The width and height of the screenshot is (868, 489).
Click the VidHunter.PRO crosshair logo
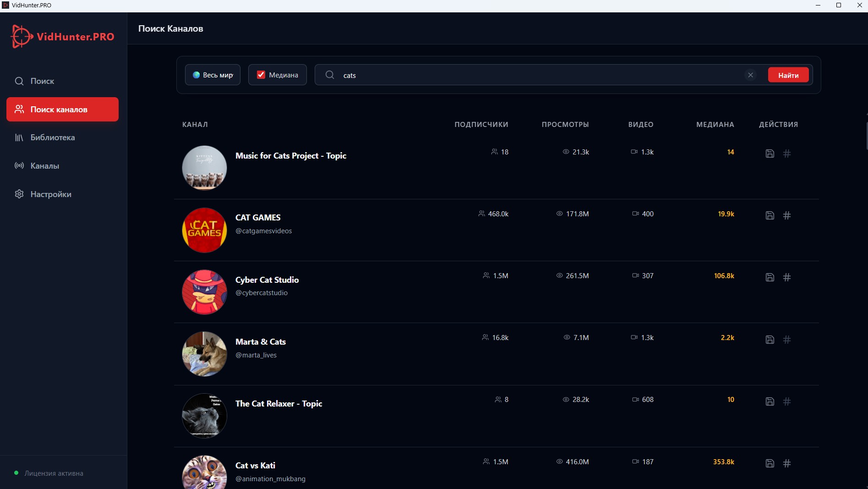click(22, 36)
